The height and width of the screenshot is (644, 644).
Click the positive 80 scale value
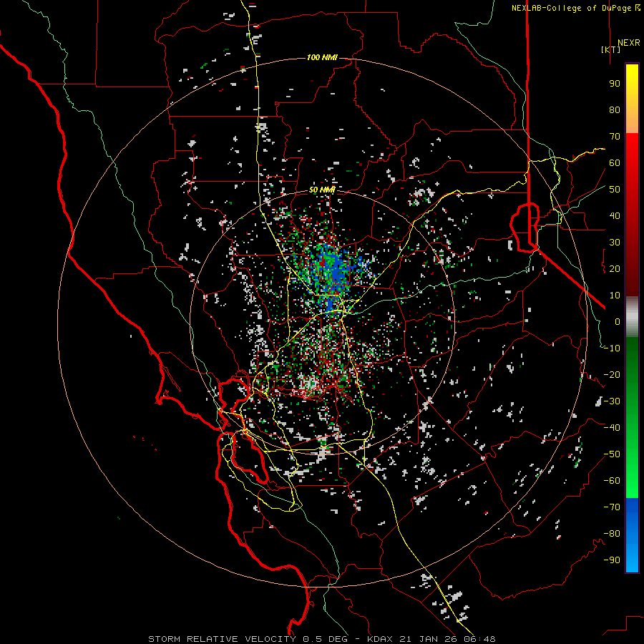point(615,110)
